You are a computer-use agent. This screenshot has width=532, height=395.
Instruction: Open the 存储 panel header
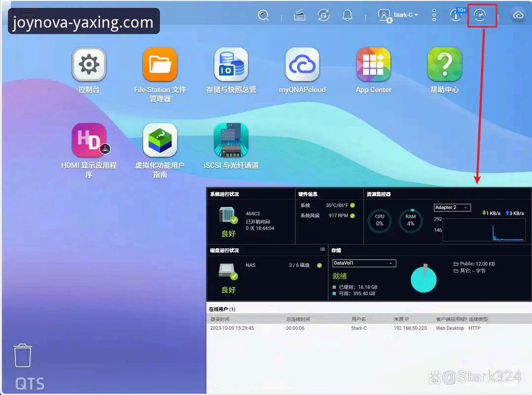point(336,250)
